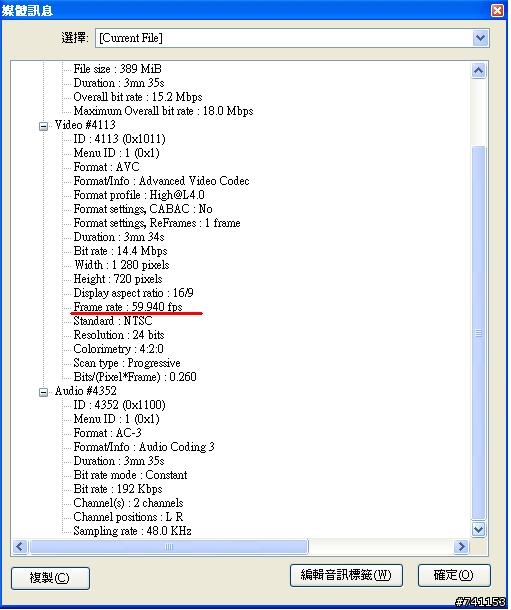The image size is (511, 610).
Task: Select the Format : AVC row
Action: tap(106, 167)
